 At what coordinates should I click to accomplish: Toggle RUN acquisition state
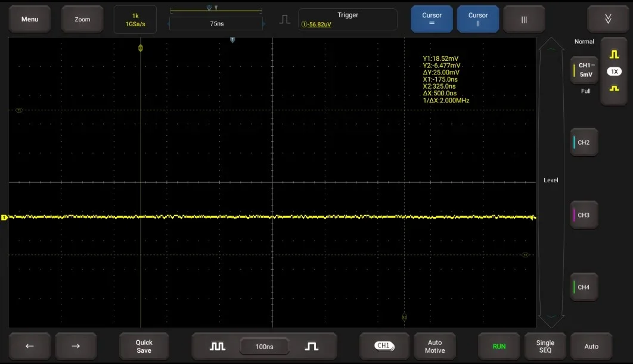tap(499, 346)
